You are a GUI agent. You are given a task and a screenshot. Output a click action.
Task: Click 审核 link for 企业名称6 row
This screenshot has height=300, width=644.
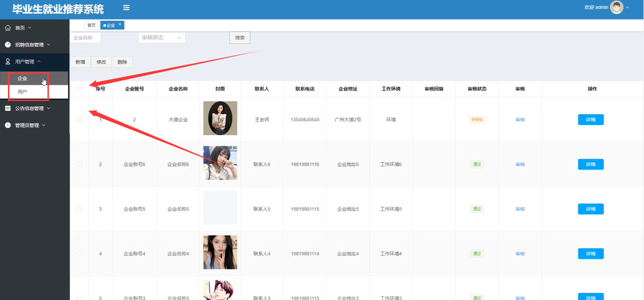pos(520,164)
